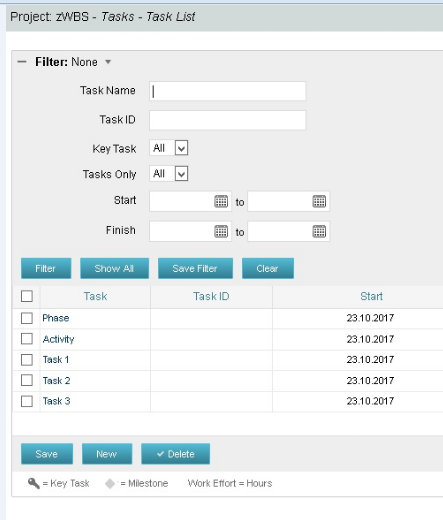443x520 pixels.
Task: Click the New button
Action: pos(107,454)
